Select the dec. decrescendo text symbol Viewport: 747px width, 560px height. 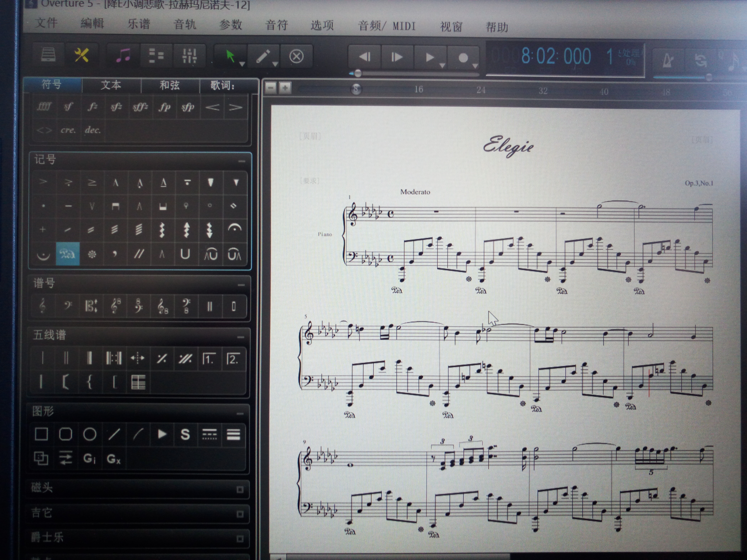[92, 130]
